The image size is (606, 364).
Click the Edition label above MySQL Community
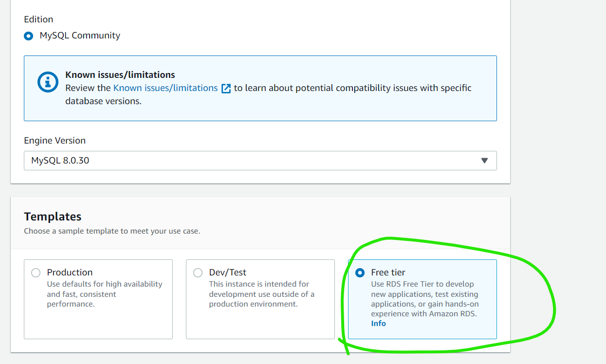point(38,19)
